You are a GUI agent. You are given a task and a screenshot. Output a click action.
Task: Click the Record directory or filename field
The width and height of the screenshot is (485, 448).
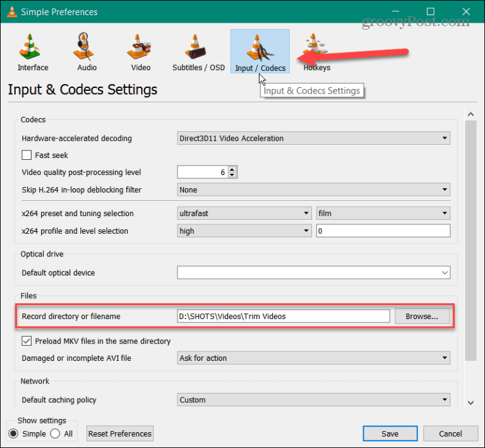284,316
